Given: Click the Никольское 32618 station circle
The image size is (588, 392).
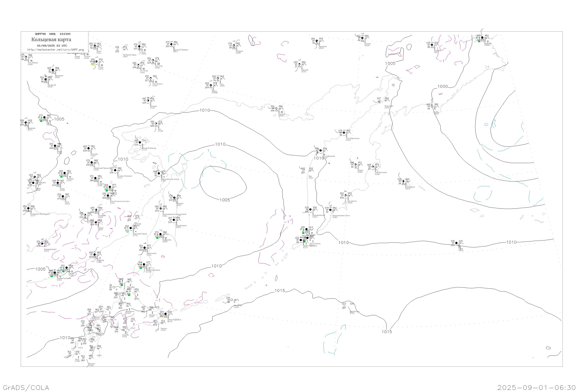Looking at the screenshot, I should point(403,181).
